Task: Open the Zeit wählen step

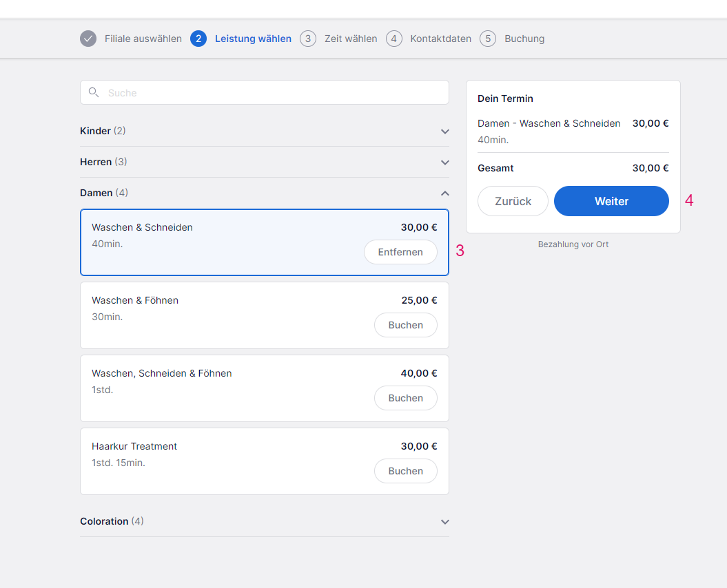Action: (351, 39)
